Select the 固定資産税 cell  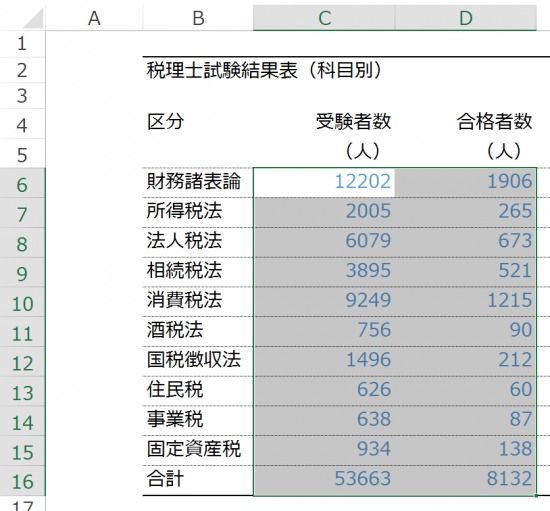point(198,451)
